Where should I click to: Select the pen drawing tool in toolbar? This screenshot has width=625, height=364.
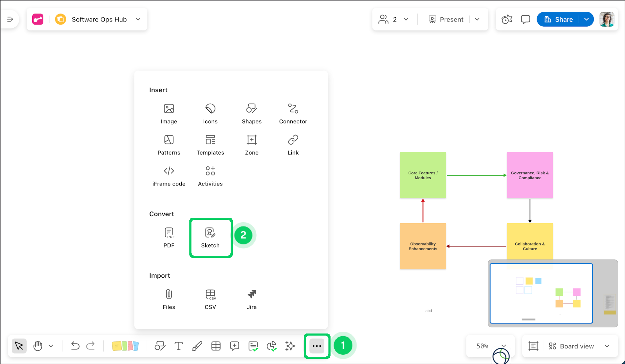coord(197,346)
